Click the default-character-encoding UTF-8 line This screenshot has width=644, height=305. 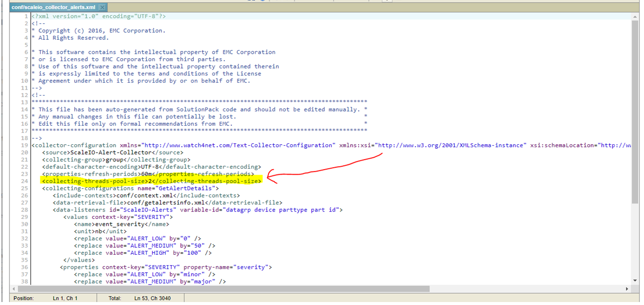151,167
